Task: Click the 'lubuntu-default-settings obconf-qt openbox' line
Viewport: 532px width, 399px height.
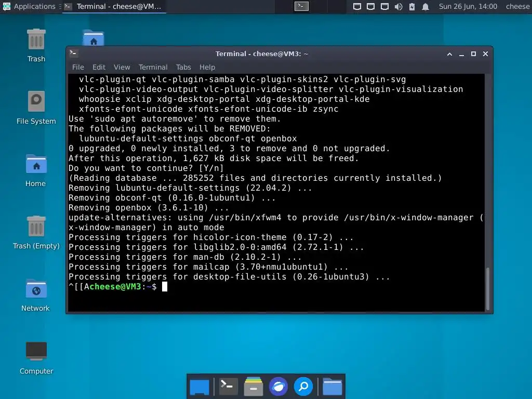Action: pyautogui.click(x=188, y=138)
